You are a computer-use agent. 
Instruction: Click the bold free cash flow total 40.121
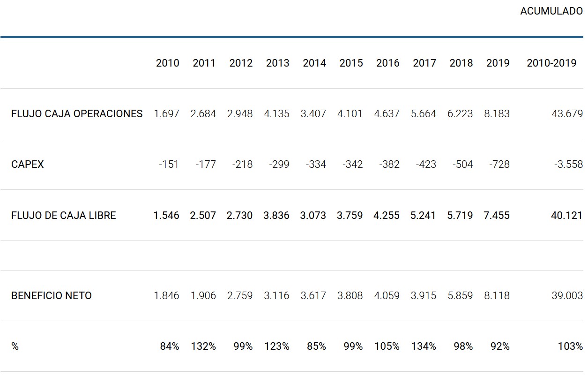point(567,216)
